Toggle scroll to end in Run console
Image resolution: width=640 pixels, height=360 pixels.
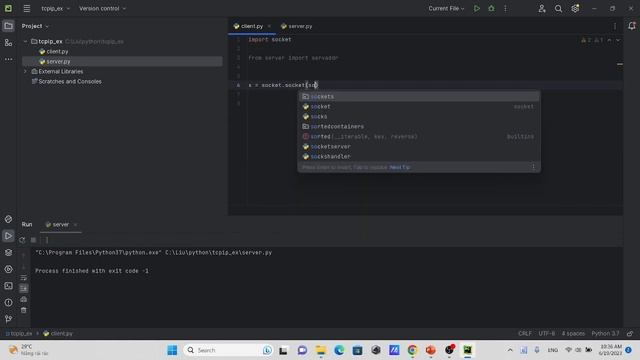click(24, 289)
